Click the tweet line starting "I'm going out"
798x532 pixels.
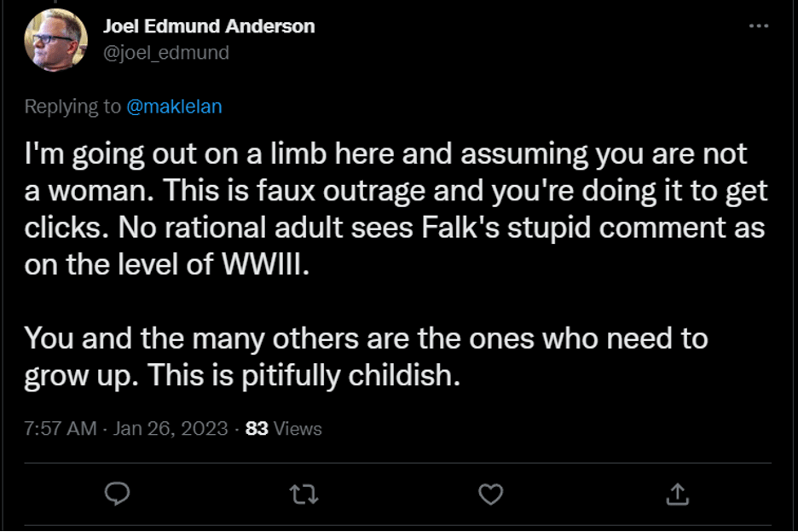385,154
